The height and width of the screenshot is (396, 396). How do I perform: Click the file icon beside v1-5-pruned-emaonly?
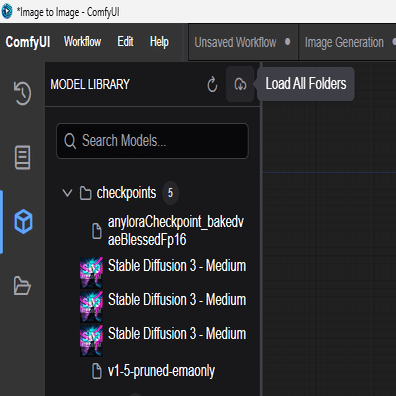(x=97, y=371)
